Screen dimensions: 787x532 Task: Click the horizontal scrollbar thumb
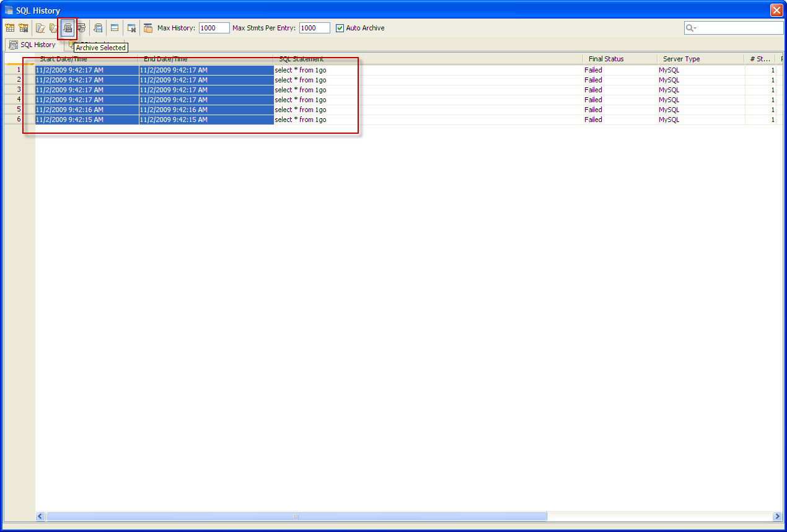click(296, 516)
